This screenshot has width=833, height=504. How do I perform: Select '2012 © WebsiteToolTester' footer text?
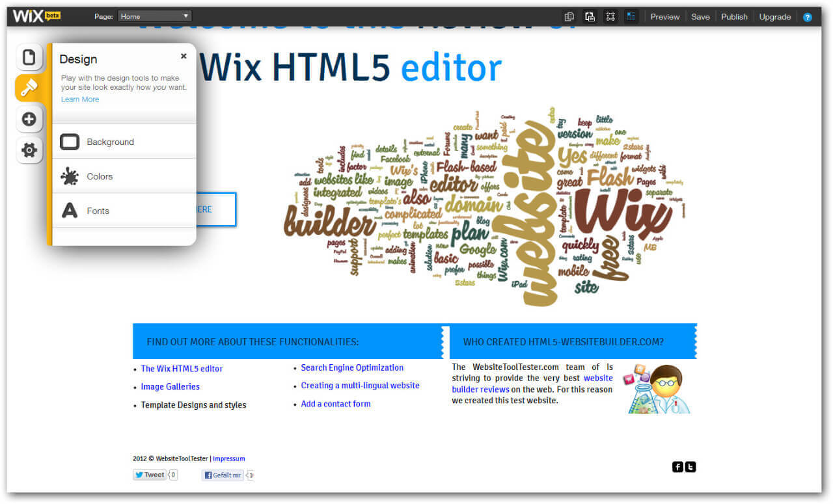(x=171, y=459)
